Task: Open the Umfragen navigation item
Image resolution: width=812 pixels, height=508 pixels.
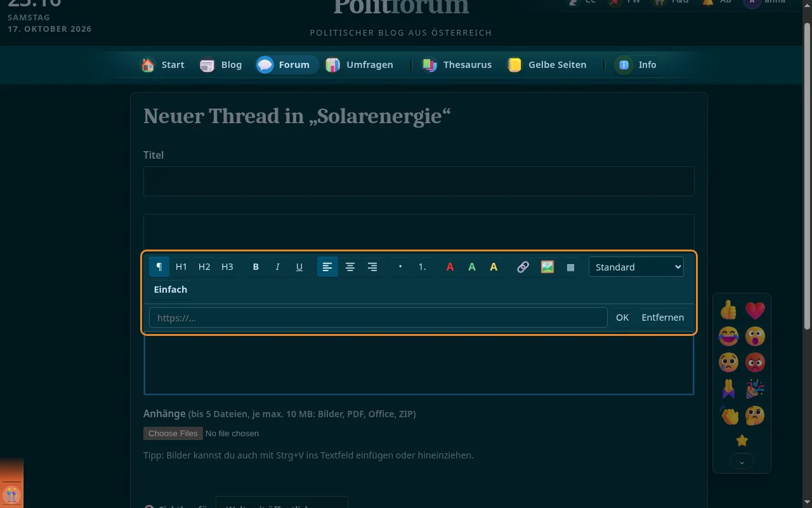Action: click(359, 65)
